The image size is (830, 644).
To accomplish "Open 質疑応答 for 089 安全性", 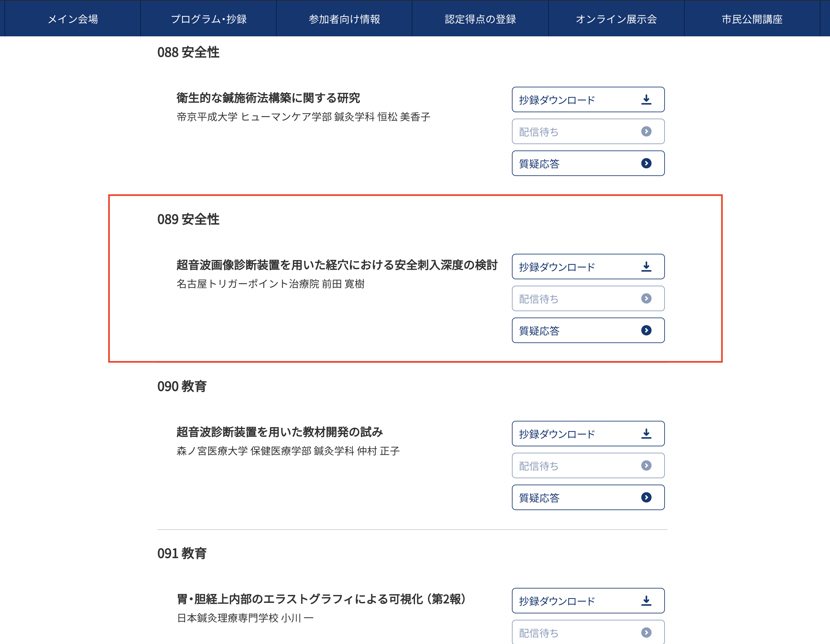I will [588, 330].
